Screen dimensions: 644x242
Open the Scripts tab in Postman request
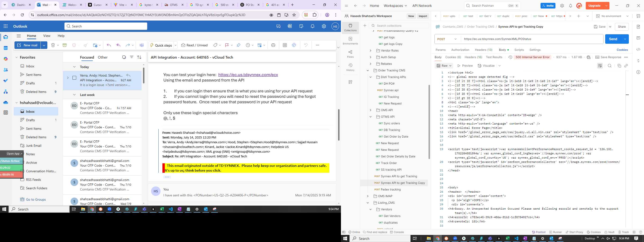pos(519,50)
